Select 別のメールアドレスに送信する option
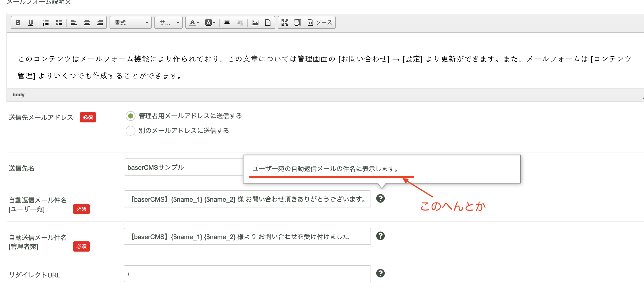The width and height of the screenshot is (644, 304). [x=130, y=131]
